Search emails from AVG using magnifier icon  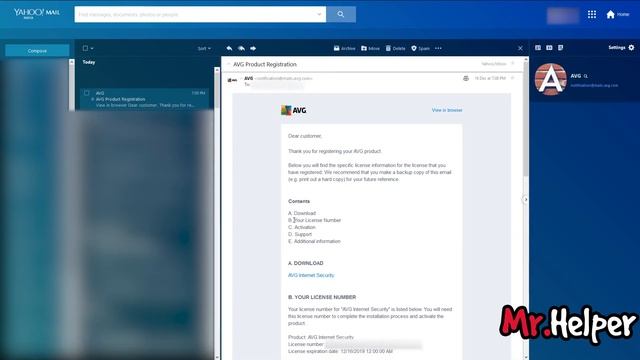586,76
